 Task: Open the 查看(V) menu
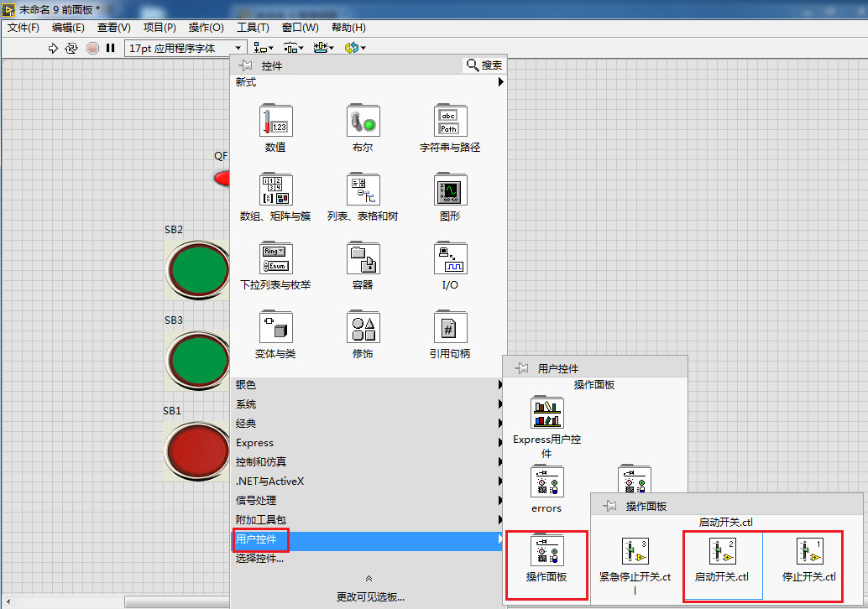pos(114,27)
